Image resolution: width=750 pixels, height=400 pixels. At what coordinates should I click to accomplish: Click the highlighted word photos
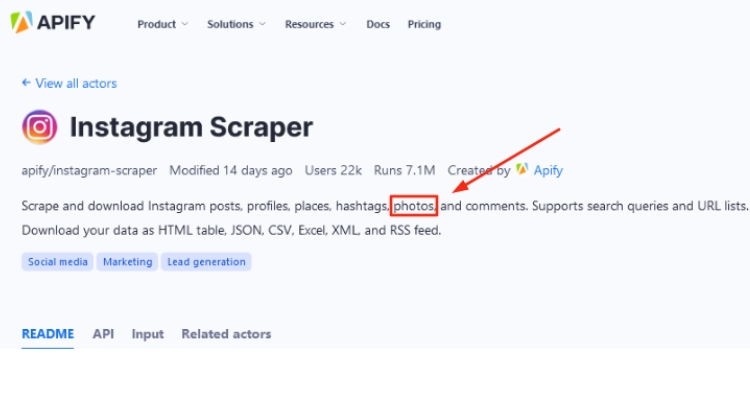point(414,206)
